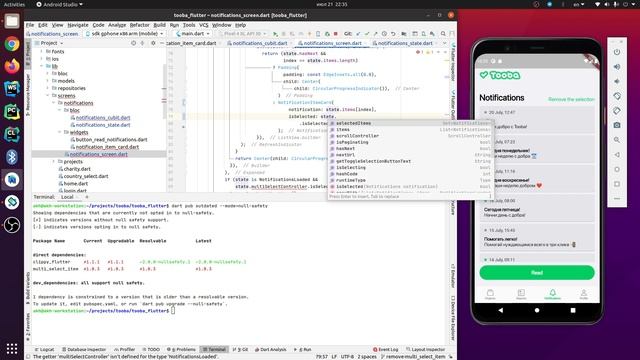Click the emulator rotate left button
This screenshot has width=640, height=360.
click(x=617, y=96)
